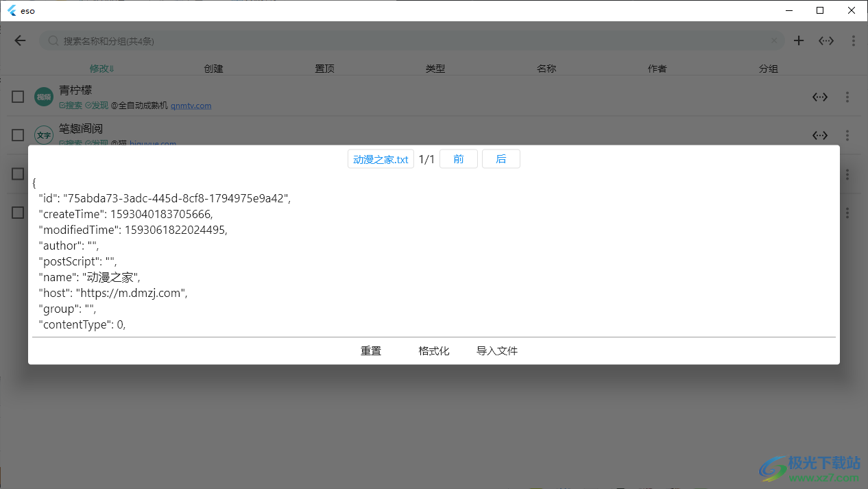Click the "author" line in JSON
Image resolution: width=868 pixels, height=489 pixels.
coord(69,246)
